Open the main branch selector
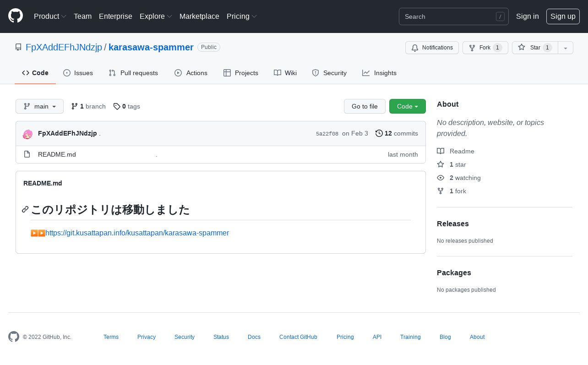The width and height of the screenshot is (588, 365). click(39, 106)
